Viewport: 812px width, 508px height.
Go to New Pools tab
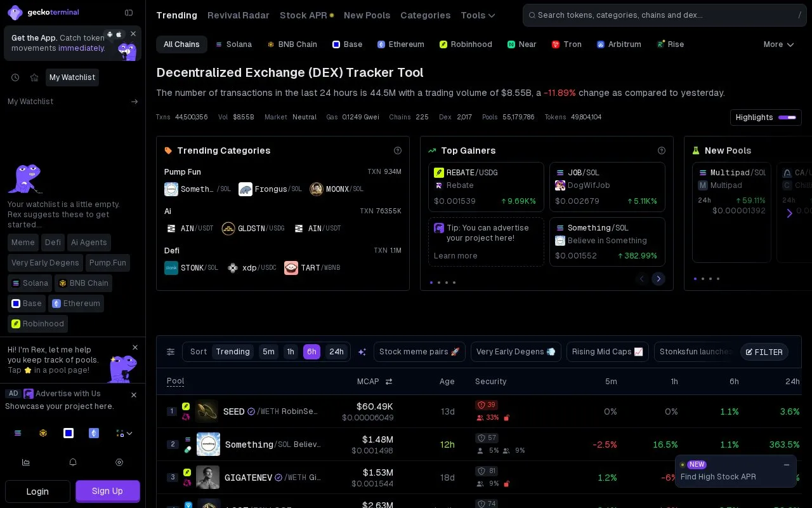pos(367,15)
